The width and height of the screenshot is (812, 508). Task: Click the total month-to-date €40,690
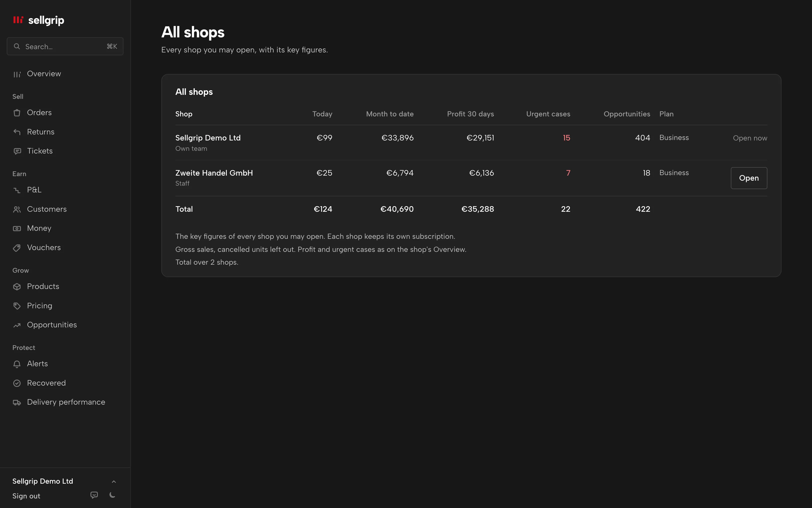tap(397, 209)
